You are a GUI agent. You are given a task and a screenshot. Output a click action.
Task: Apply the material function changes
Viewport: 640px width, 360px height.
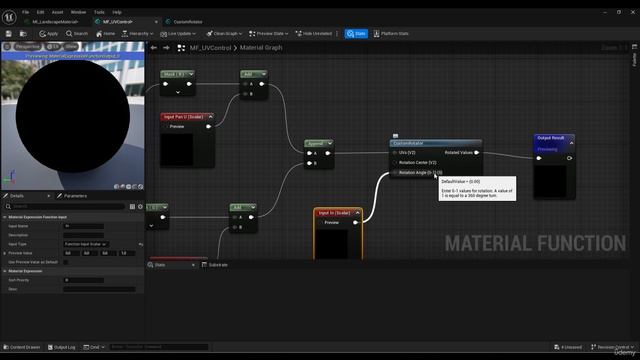click(49, 33)
